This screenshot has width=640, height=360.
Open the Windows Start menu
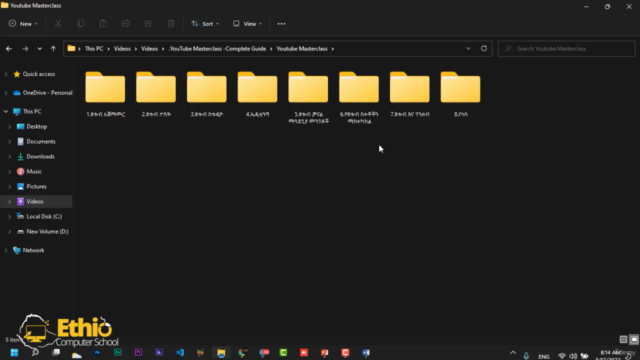pos(14,353)
